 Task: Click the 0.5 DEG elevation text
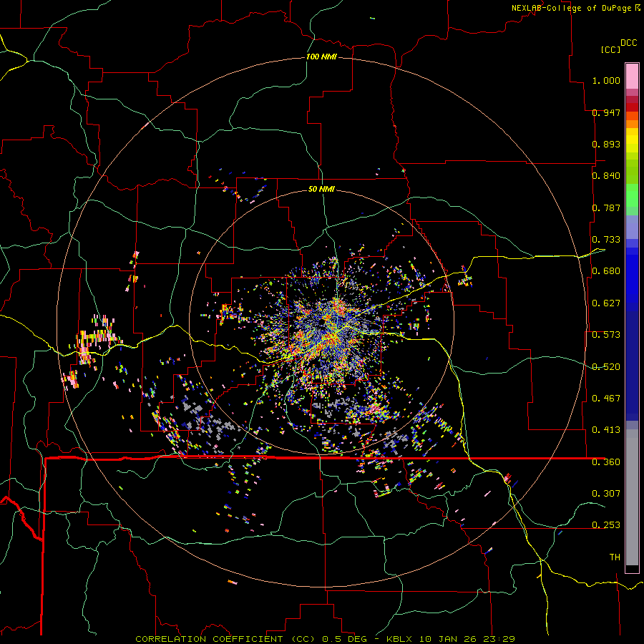tap(346, 639)
